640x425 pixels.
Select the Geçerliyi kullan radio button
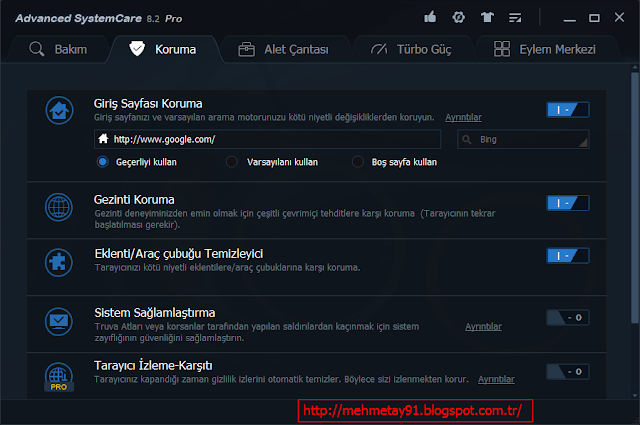point(102,162)
